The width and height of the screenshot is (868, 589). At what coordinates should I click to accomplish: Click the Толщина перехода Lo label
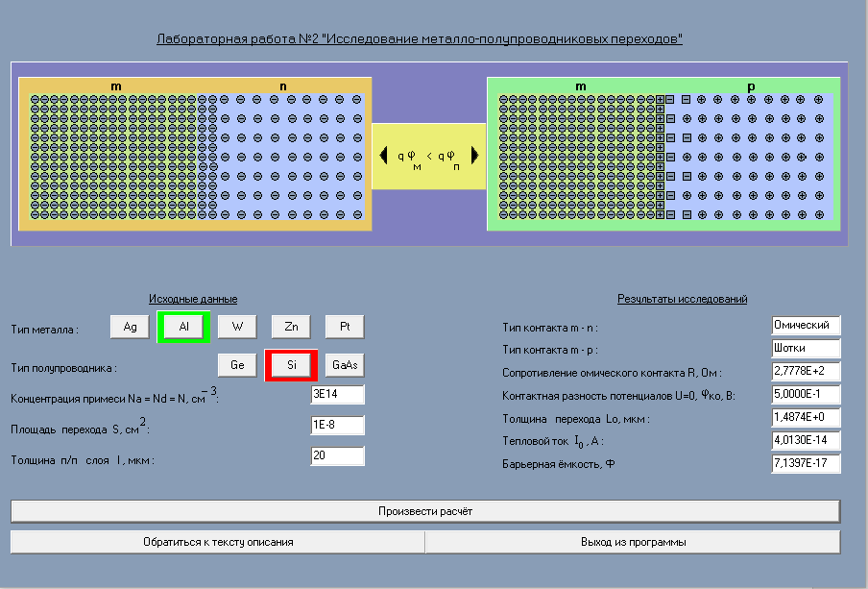coord(576,419)
